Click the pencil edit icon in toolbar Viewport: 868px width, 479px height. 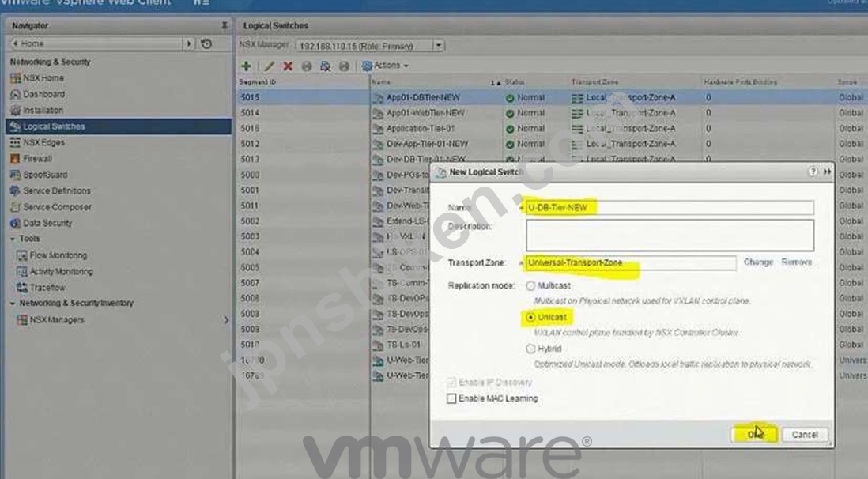(269, 66)
